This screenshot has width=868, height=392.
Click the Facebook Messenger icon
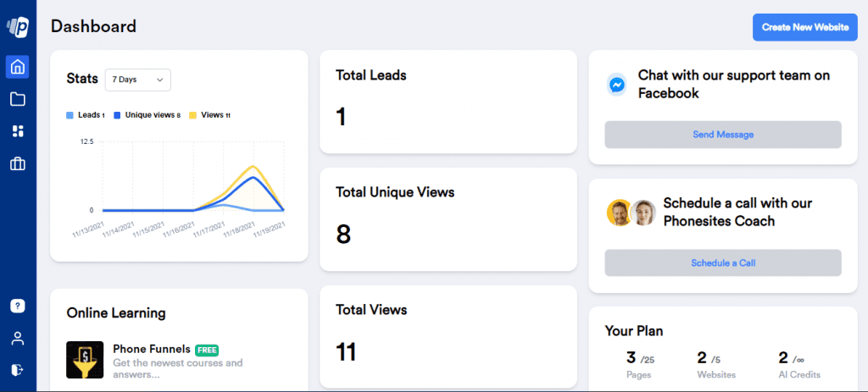(618, 85)
